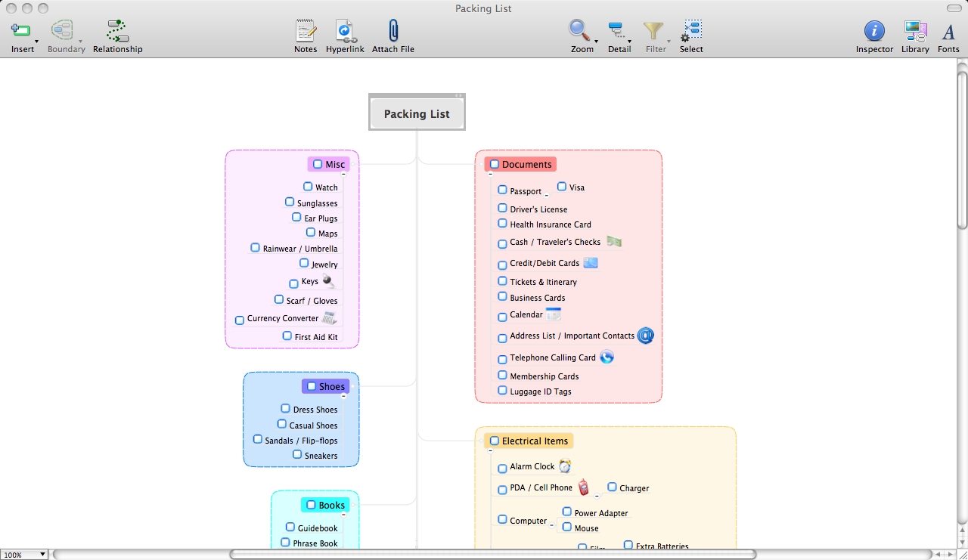Click the Filter toolbar button
The height and width of the screenshot is (560, 968).
point(653,30)
